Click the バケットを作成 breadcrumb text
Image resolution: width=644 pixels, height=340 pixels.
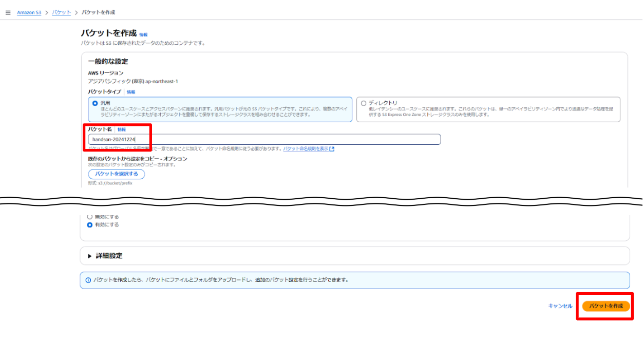coord(98,12)
